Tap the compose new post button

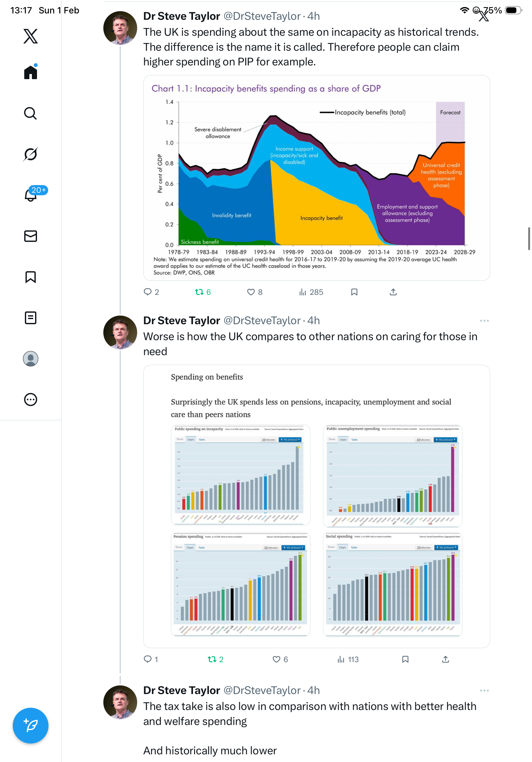31,726
